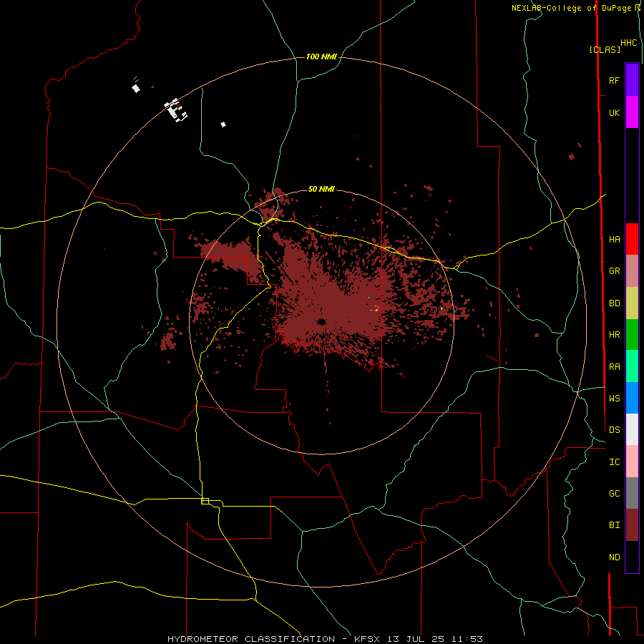The image size is (644, 644).
Task: Click the HR legend label
Action: (614, 335)
